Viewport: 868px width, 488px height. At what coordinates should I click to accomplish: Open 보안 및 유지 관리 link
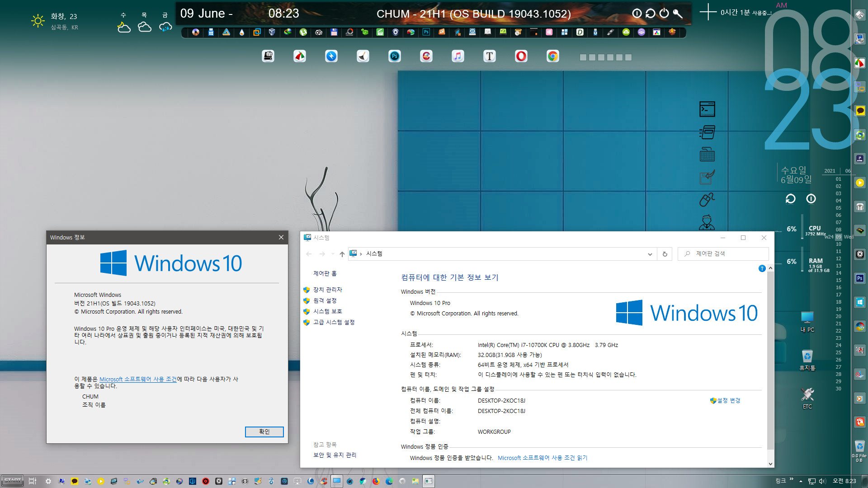tap(335, 455)
